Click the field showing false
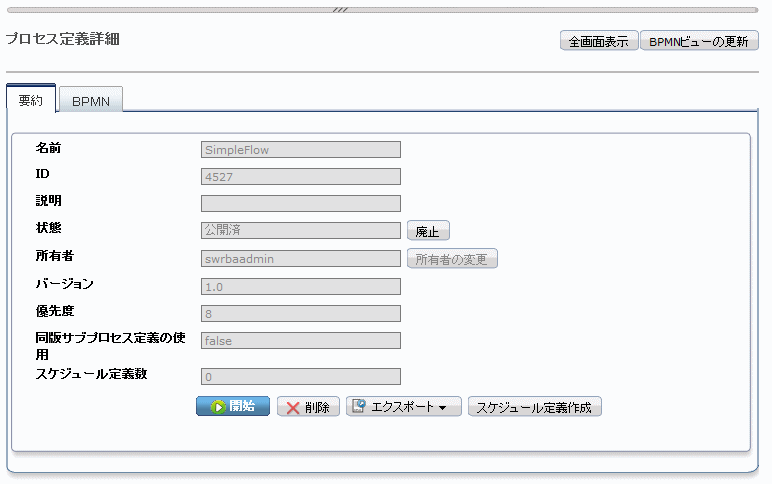 [300, 340]
